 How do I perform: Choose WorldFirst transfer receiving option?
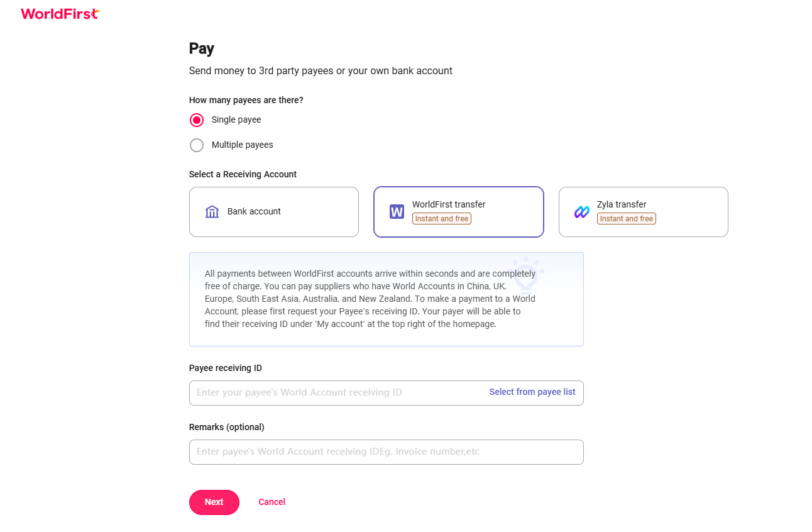click(x=459, y=212)
